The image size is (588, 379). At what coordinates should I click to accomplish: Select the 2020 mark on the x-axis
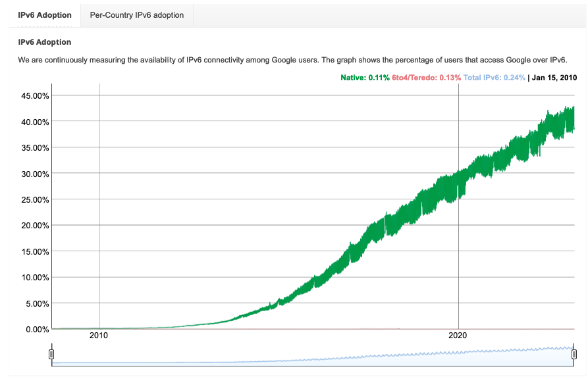coord(460,336)
